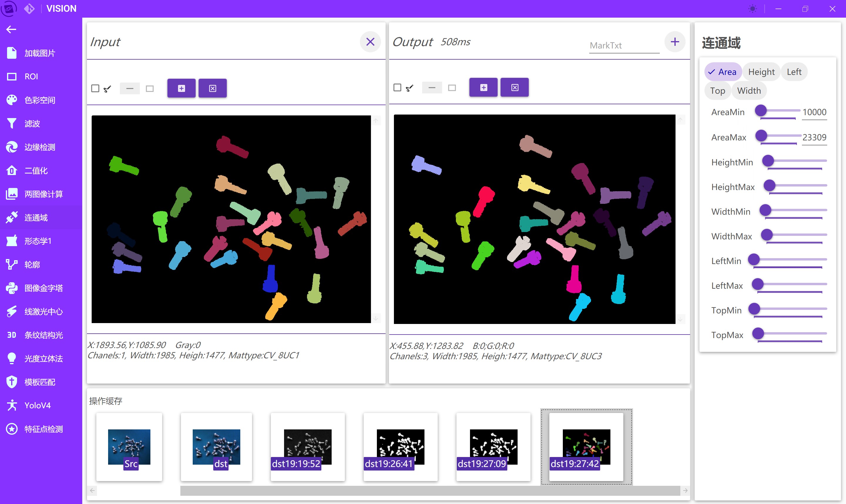The width and height of the screenshot is (846, 504).
Task: Open the 滤波 filter funnel tool
Action: click(x=32, y=124)
